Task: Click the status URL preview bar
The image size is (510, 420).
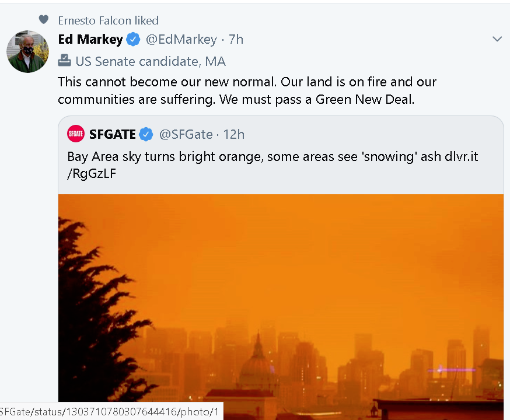Action: (x=111, y=412)
